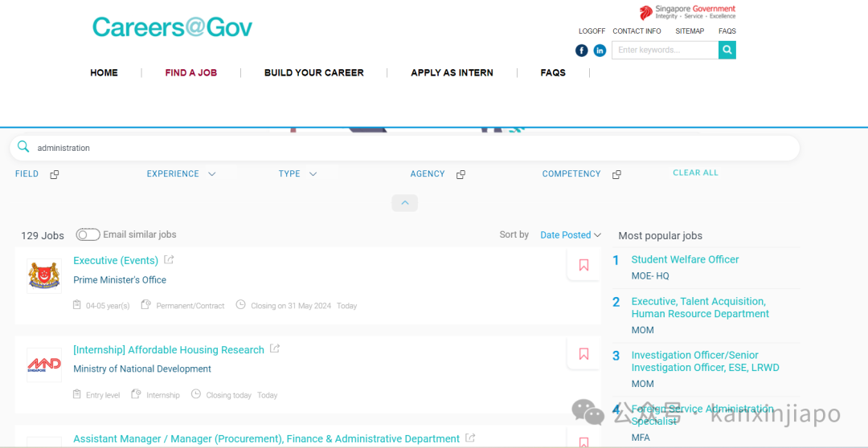Open the COMPETENCY filter popup icon
This screenshot has width=868, height=448.
coord(616,174)
